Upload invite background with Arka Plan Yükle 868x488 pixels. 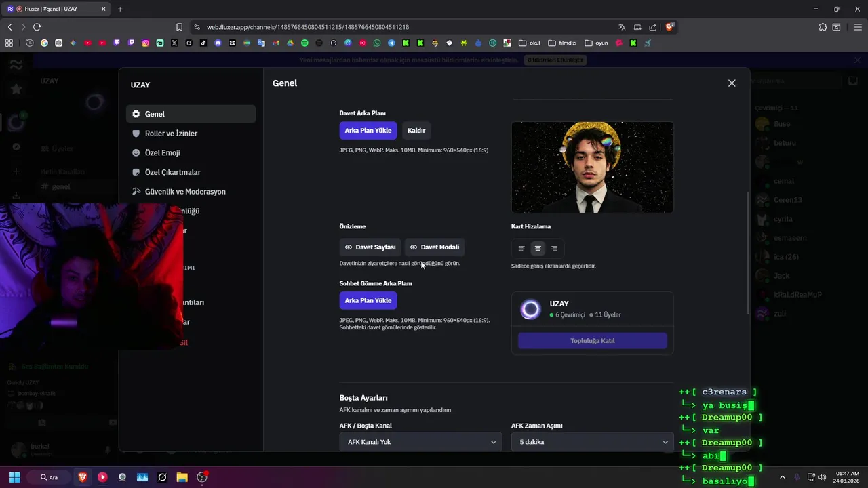tap(368, 130)
